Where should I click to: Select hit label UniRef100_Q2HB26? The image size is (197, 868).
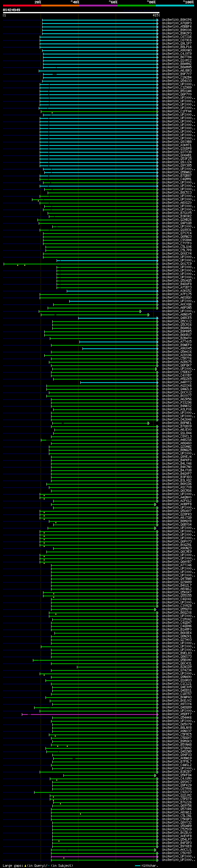coord(177,220)
